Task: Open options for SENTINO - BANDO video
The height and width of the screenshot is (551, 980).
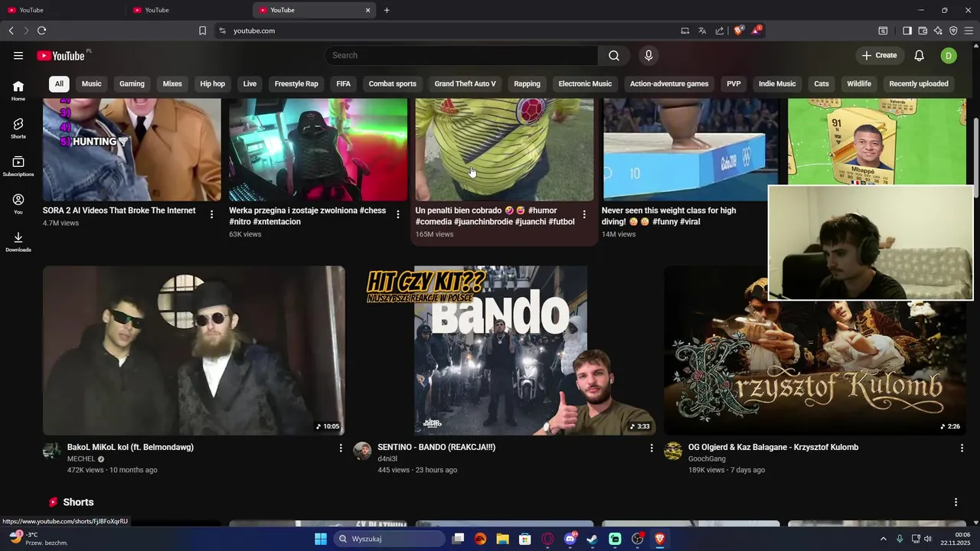Action: click(x=652, y=448)
